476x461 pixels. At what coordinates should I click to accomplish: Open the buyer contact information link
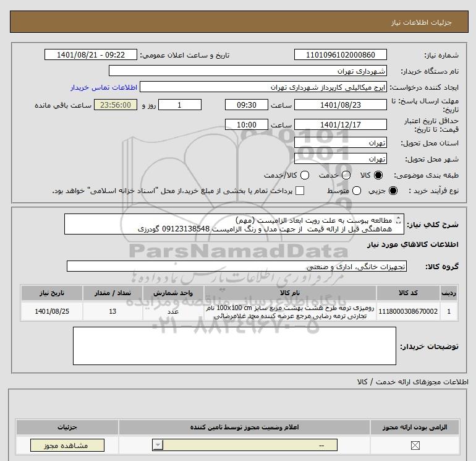click(x=104, y=87)
